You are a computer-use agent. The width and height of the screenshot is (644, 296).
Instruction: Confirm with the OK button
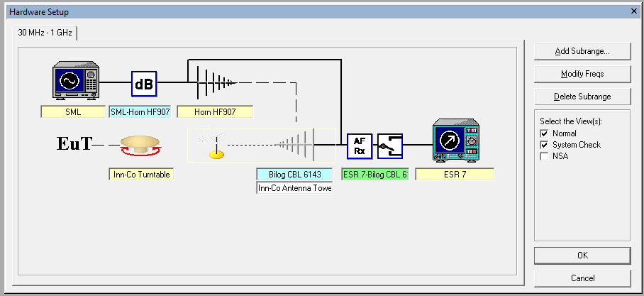(x=582, y=256)
